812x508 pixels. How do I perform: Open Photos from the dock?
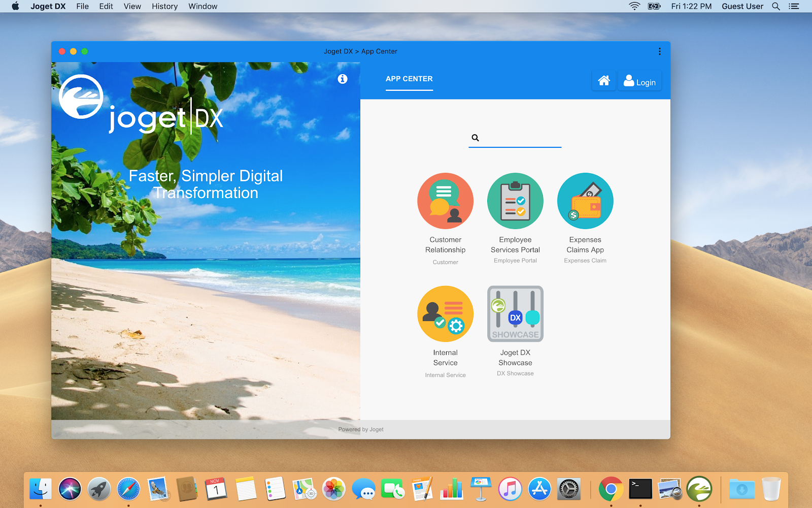point(334,489)
